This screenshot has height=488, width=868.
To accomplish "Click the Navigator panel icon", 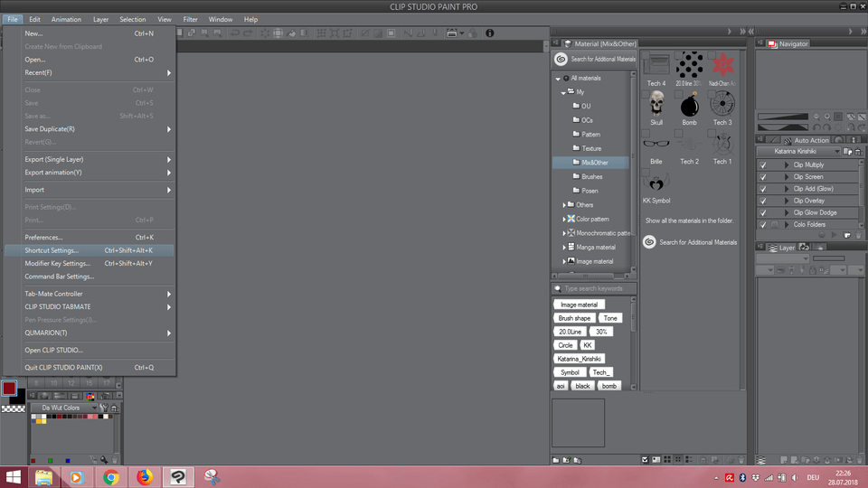I will (x=772, y=43).
